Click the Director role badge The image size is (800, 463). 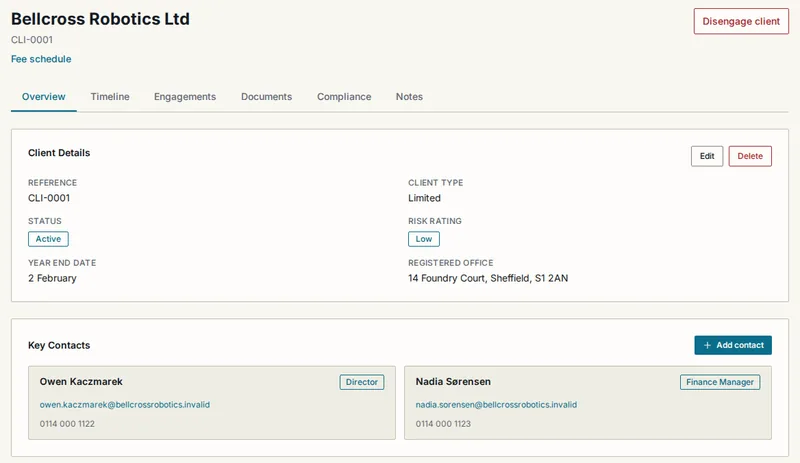tap(362, 382)
